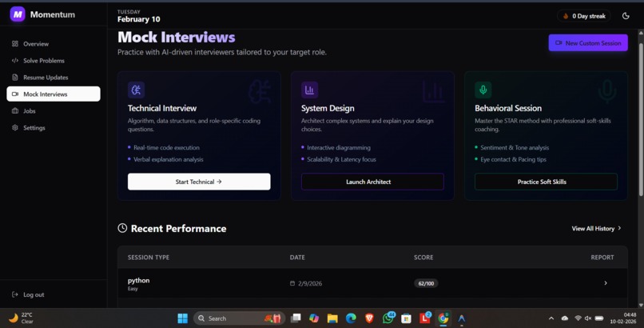
Task: Switch to Chrome on taskbar
Action: pos(443,318)
